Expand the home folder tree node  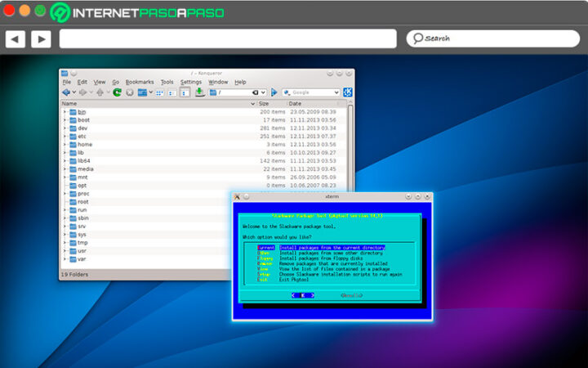[65, 145]
